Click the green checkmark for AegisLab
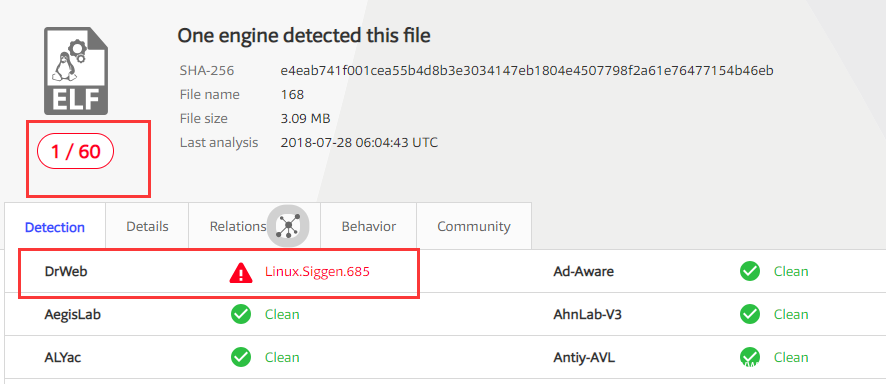The image size is (886, 384). [241, 314]
